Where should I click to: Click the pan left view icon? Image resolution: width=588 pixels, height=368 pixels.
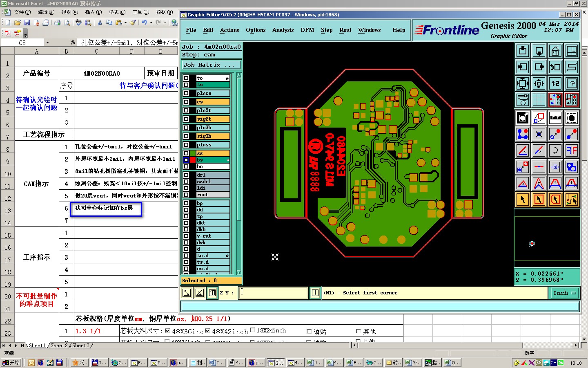click(523, 67)
